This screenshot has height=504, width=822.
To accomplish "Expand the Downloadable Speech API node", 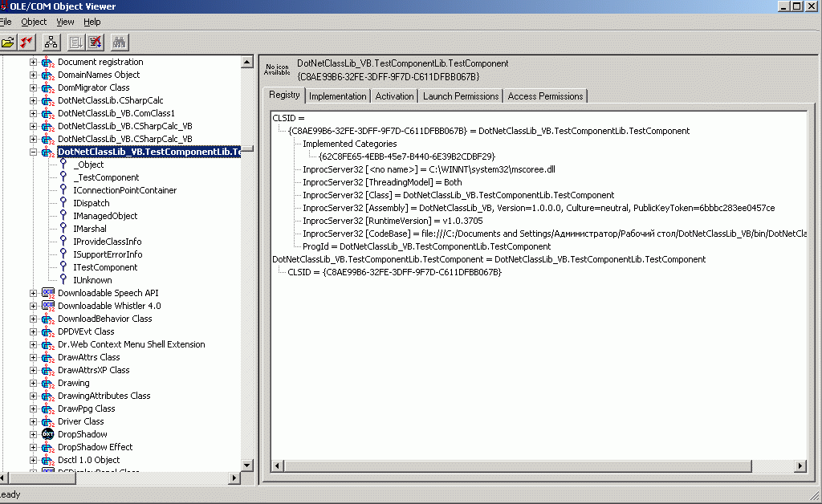I will [33, 293].
